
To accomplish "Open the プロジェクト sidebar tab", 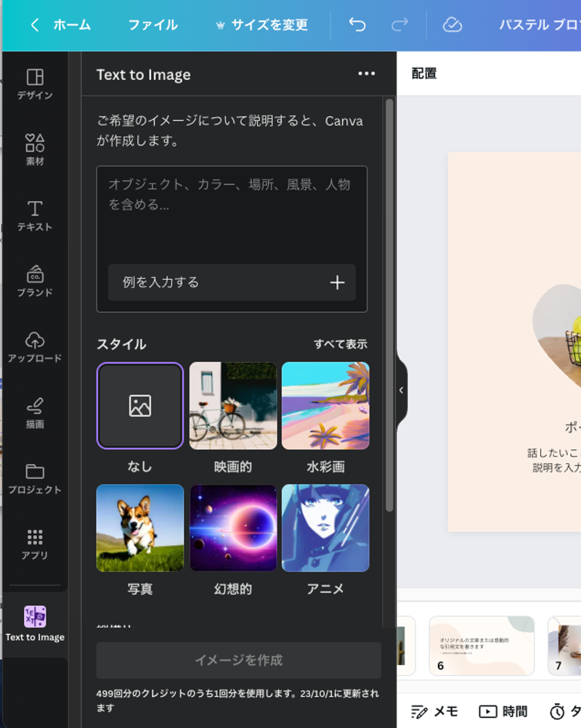I will point(35,478).
